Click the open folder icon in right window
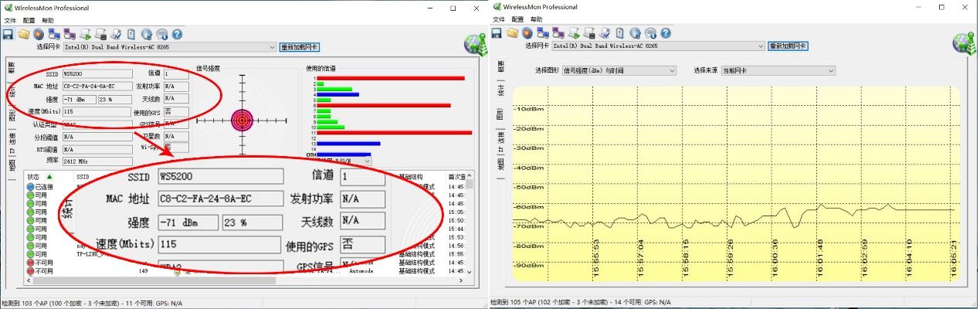This screenshot has height=309, width=980. coord(512,33)
